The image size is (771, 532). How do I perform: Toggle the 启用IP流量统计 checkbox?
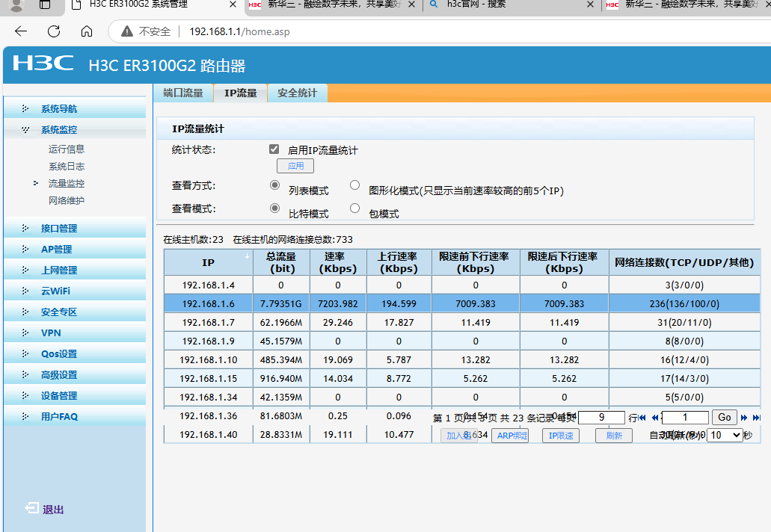click(274, 149)
